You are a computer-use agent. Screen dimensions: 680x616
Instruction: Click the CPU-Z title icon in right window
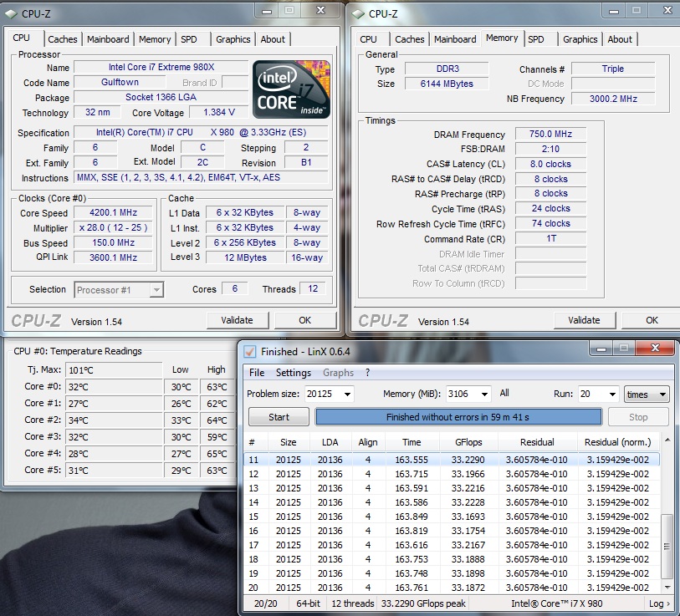[358, 14]
